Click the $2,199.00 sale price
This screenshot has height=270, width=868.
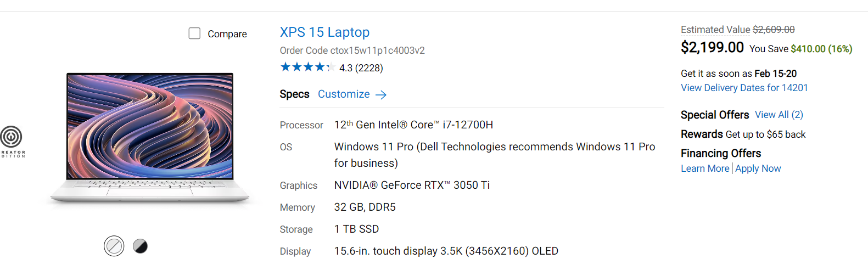[x=712, y=48]
